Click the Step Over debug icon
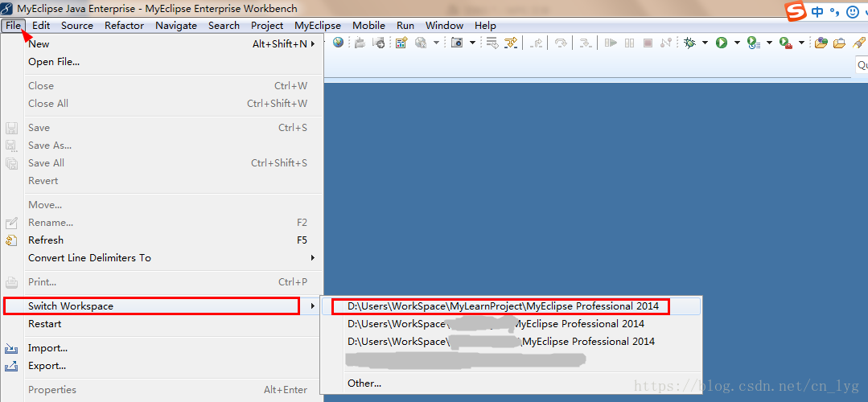The width and height of the screenshot is (868, 402). tap(561, 43)
